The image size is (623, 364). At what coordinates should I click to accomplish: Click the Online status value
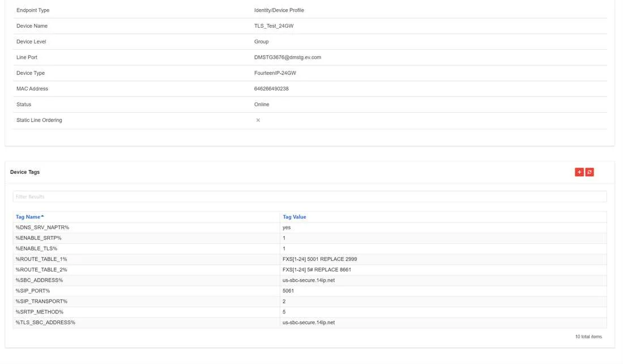coord(262,104)
